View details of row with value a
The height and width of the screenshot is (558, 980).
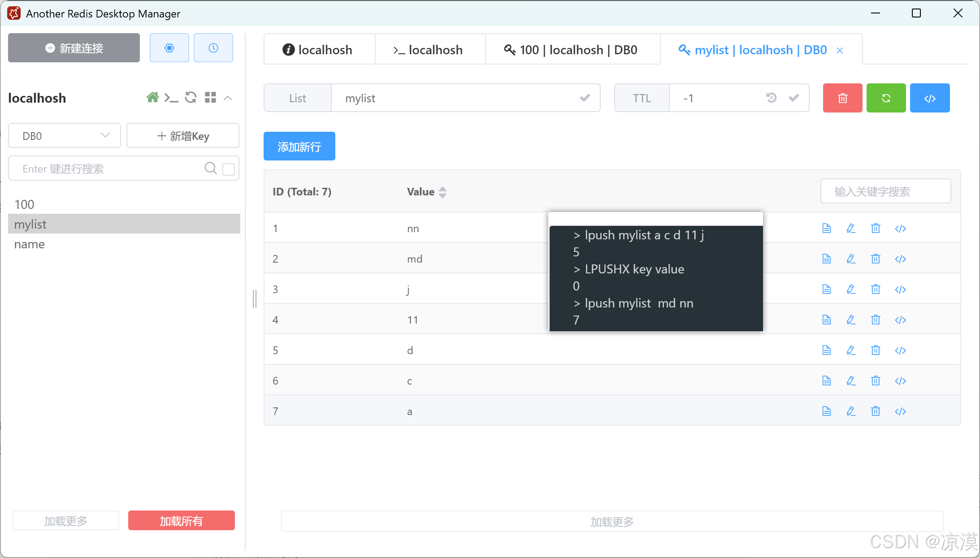pos(827,411)
